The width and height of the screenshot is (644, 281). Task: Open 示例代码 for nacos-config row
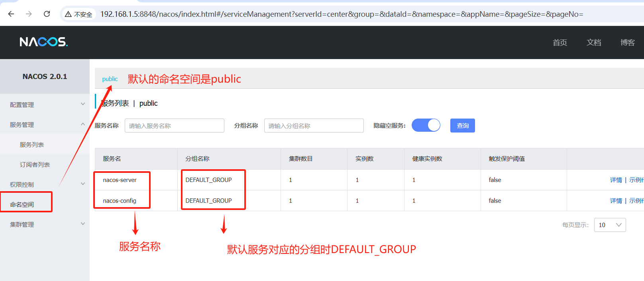(636, 201)
